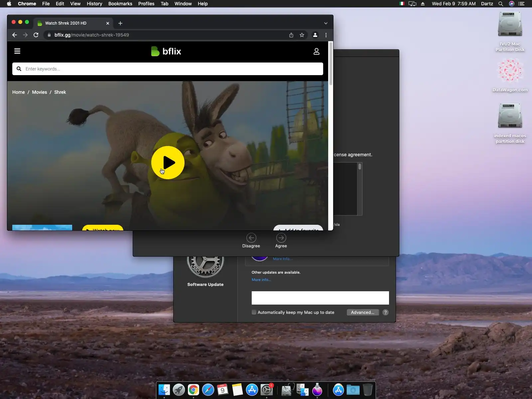Open the Italian flag input source menu
532x399 pixels.
(402, 4)
